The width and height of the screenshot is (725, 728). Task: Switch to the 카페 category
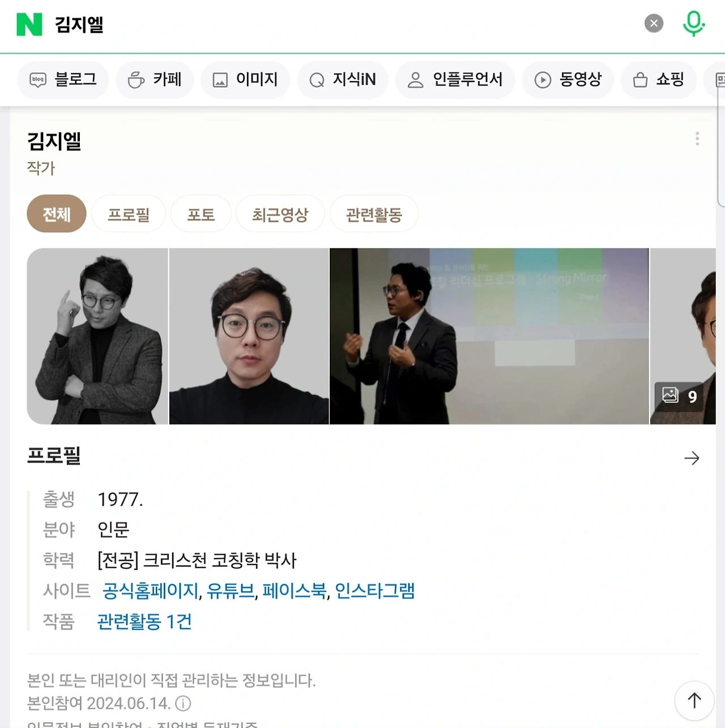(155, 80)
